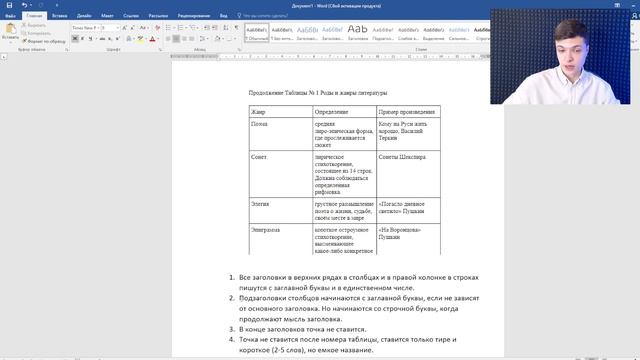Viewport: 640px width, 360px height.
Task: Center align the text
Action: coord(176,39)
